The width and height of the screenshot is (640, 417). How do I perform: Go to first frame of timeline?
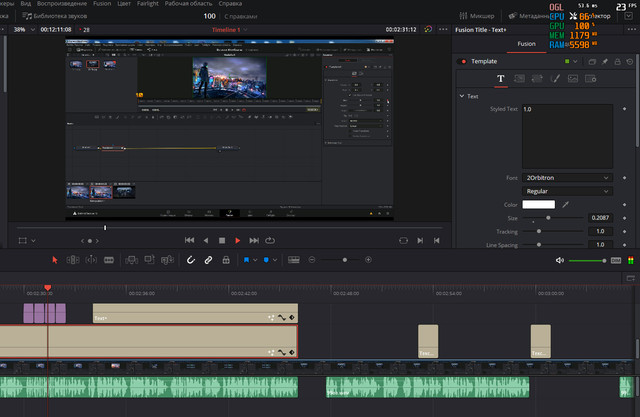(189, 240)
